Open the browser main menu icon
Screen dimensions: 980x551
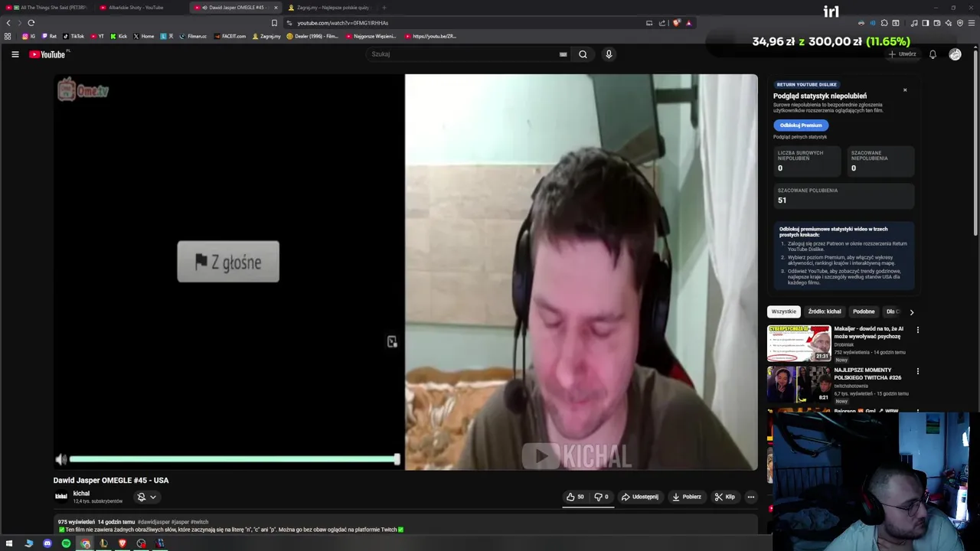(972, 23)
